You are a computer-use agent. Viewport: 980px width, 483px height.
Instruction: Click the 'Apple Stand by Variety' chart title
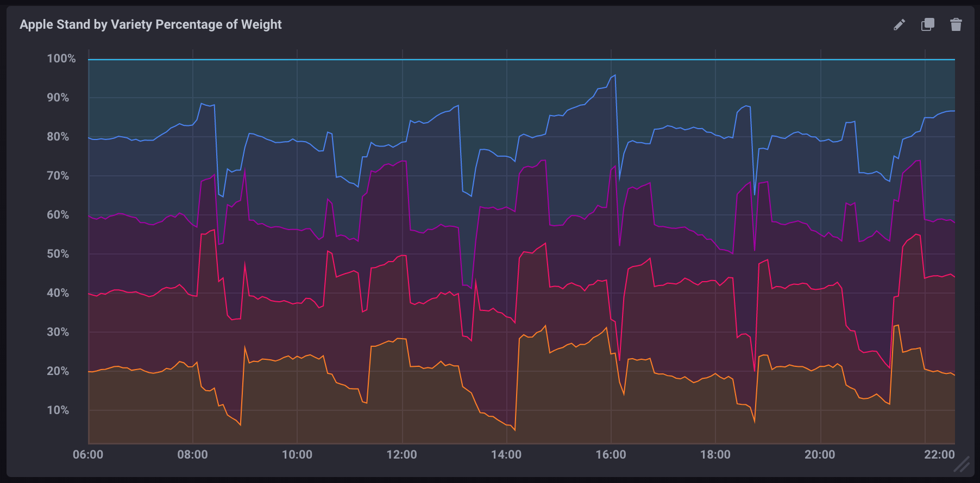(x=150, y=24)
